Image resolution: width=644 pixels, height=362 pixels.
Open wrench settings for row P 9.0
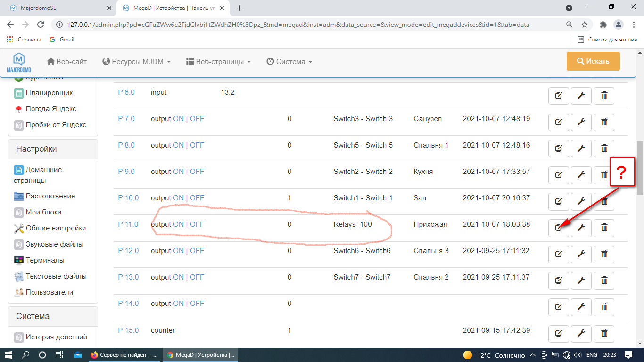(581, 175)
